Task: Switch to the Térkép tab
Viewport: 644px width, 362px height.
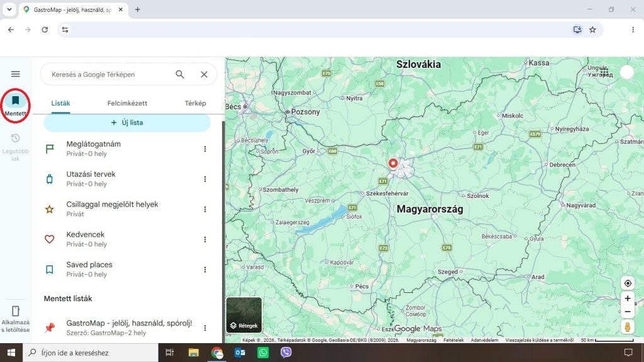Action: coord(196,104)
